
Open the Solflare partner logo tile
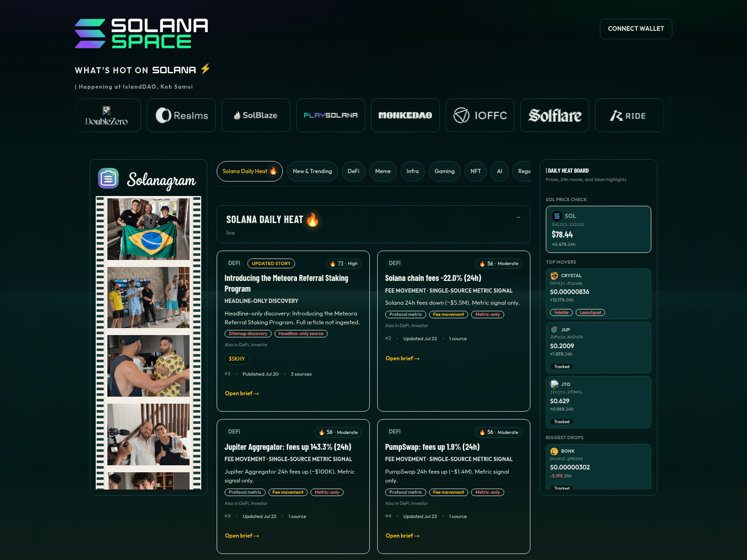click(x=555, y=115)
